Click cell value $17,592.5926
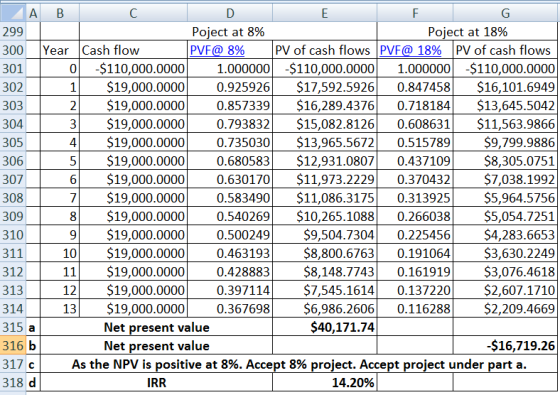This screenshot has height=395, width=560. click(325, 87)
